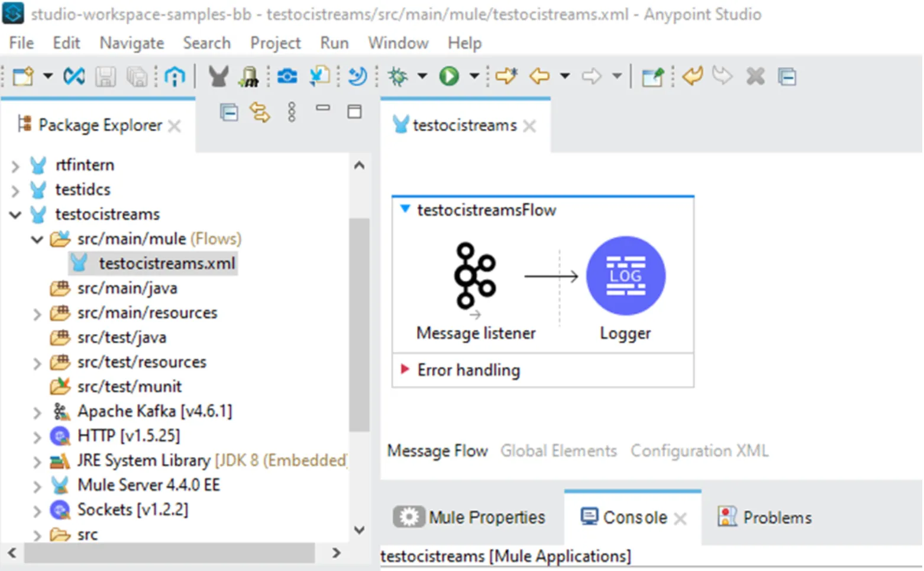
Task: Click the green Run button
Action: 449,76
